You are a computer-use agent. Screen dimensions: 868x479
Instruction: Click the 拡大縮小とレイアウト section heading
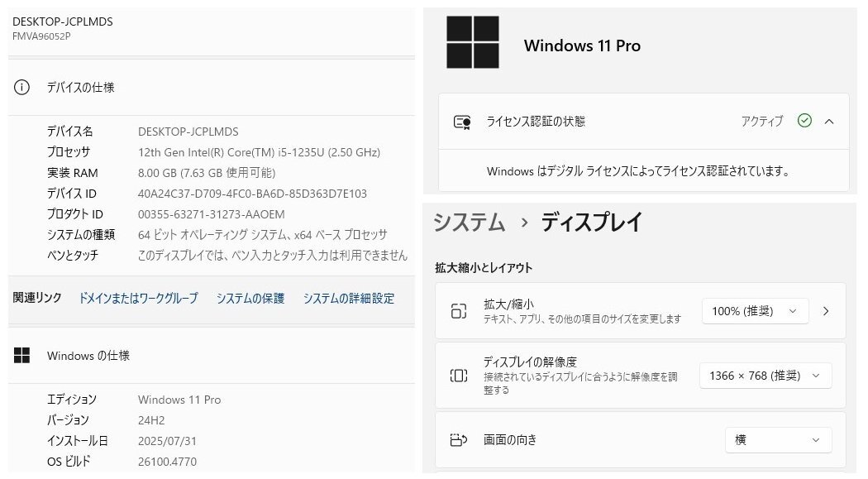coord(484,268)
